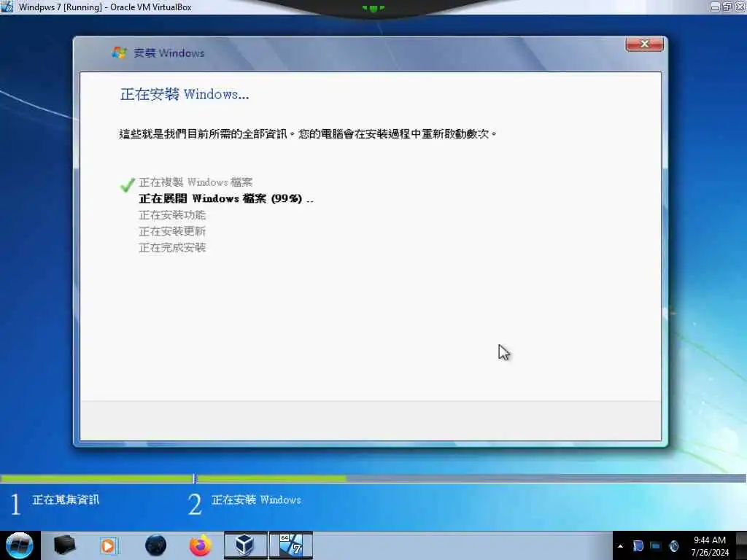Switch to the Windows 7 VM taskbar button

[290, 545]
